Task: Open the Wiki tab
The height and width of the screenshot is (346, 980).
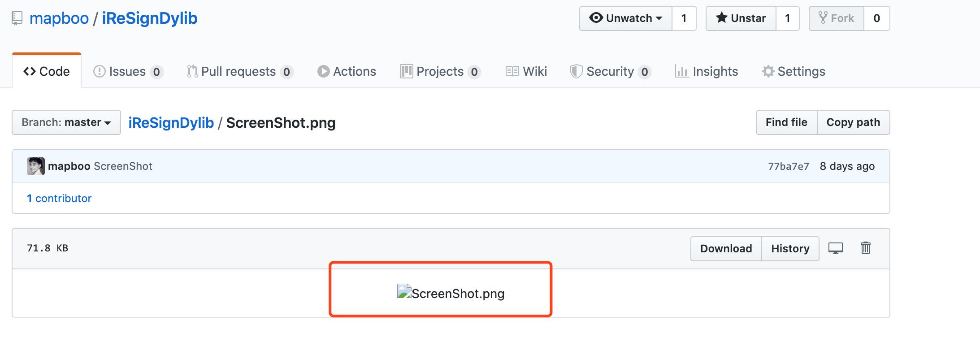Action: click(x=526, y=72)
